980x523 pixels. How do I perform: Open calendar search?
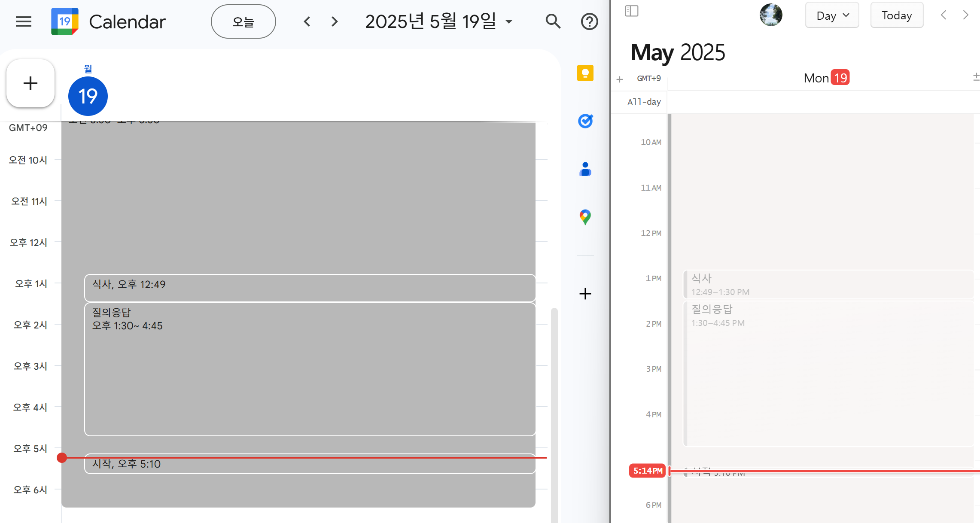tap(553, 21)
